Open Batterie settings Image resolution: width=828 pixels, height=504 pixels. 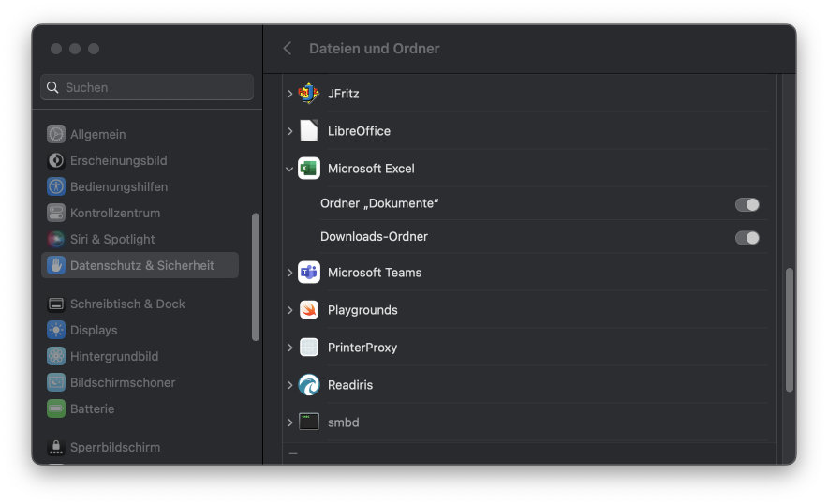(x=140, y=408)
